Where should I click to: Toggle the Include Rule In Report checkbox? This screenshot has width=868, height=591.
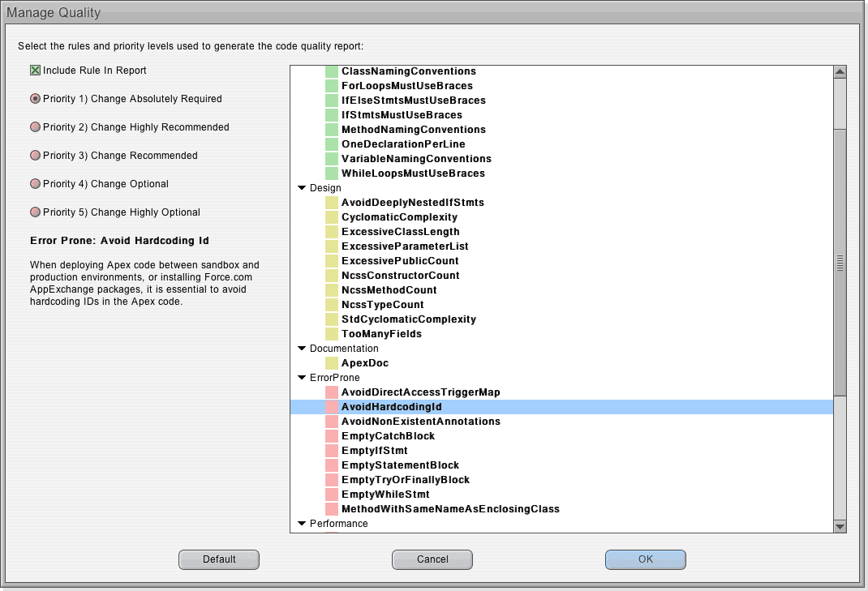click(x=35, y=71)
